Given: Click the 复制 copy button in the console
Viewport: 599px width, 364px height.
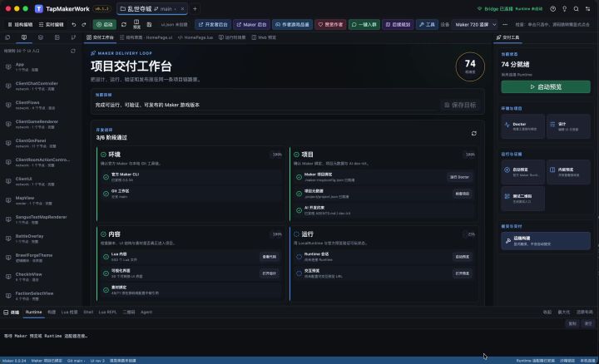Looking at the screenshot, I should pyautogui.click(x=572, y=323).
